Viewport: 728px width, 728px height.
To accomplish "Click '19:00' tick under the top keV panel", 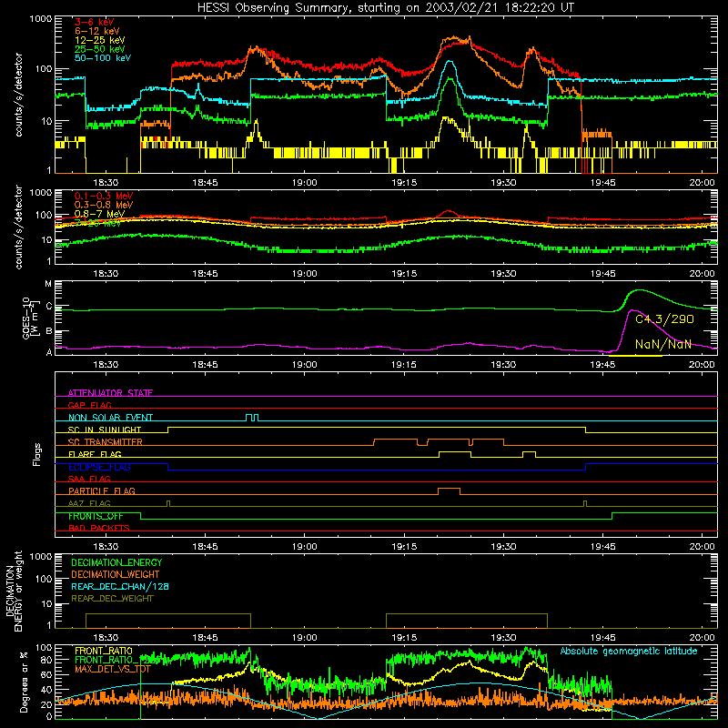I will 305,183.
